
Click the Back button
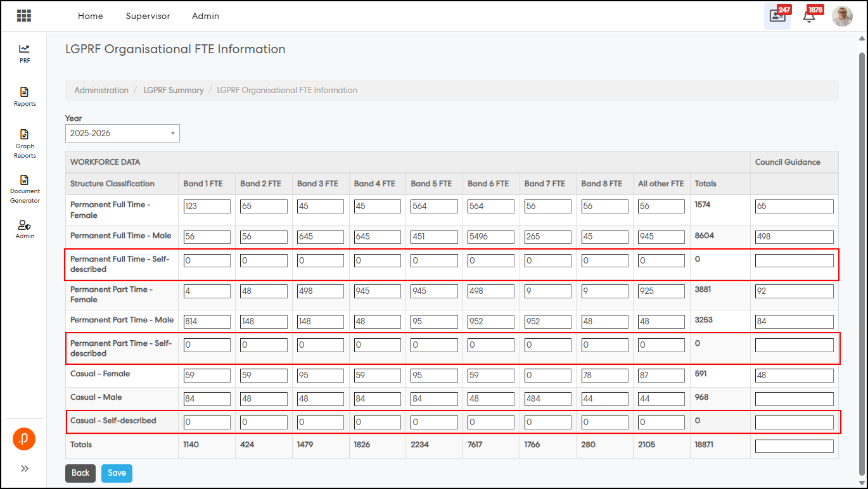click(80, 473)
